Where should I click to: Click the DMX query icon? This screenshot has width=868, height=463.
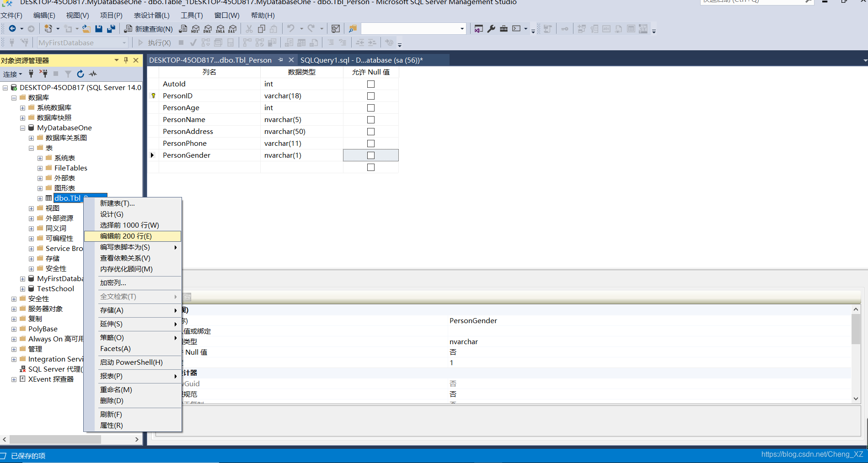point(208,29)
